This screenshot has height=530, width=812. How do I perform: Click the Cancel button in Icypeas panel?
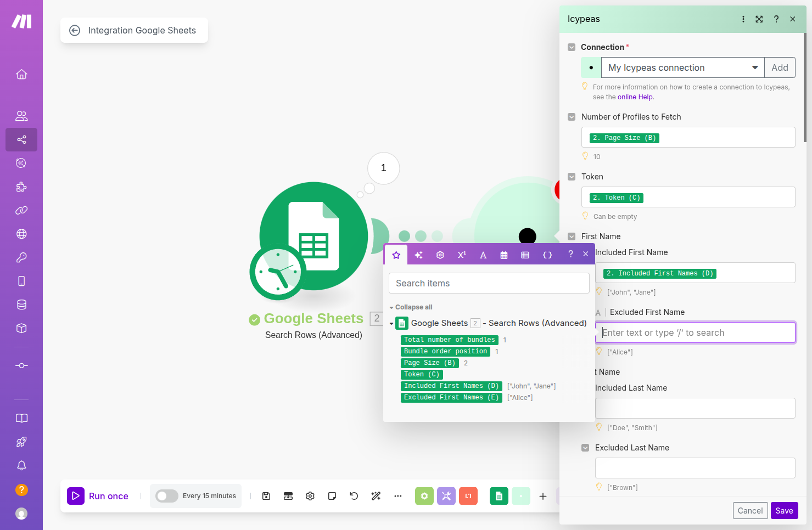750,511
